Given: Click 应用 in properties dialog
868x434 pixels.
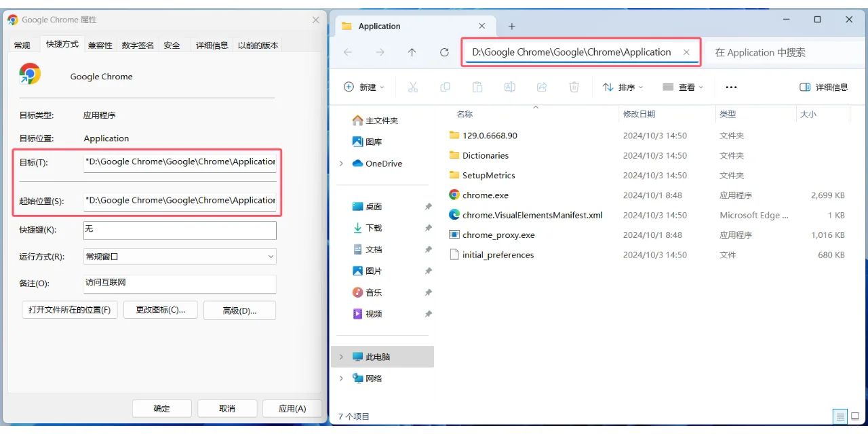Looking at the screenshot, I should tap(292, 408).
